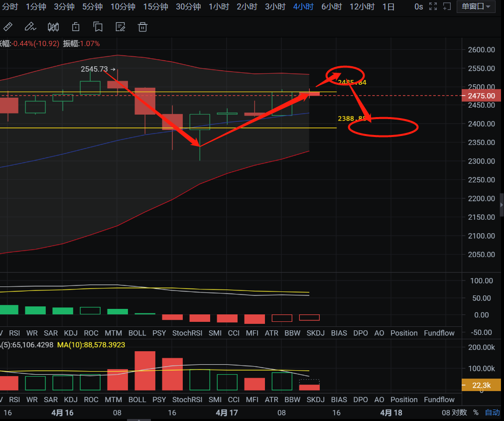
Task: Open the bookmark copy icon
Action: (98, 27)
